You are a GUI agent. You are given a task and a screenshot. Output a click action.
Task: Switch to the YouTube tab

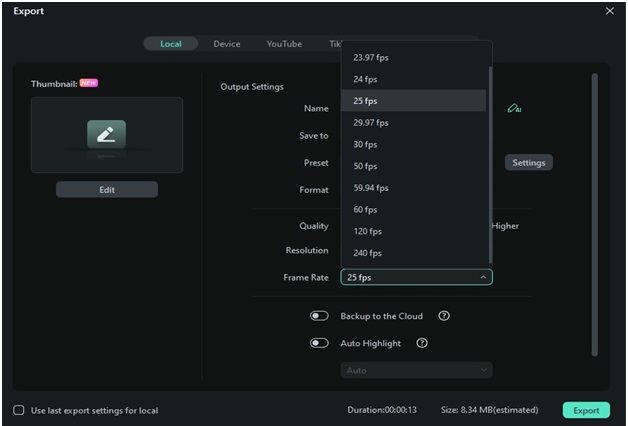click(x=284, y=44)
